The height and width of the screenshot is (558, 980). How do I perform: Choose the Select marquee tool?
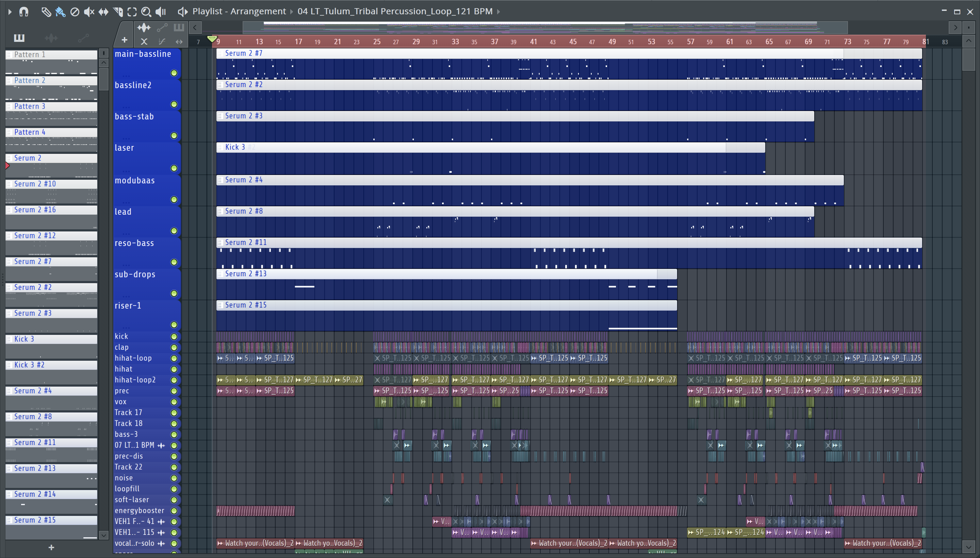[x=132, y=12]
